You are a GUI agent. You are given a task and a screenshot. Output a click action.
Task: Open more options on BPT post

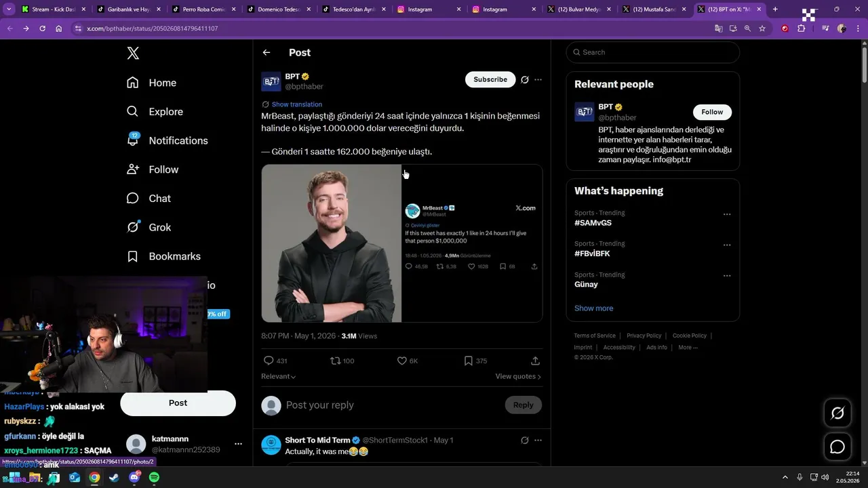(x=538, y=79)
